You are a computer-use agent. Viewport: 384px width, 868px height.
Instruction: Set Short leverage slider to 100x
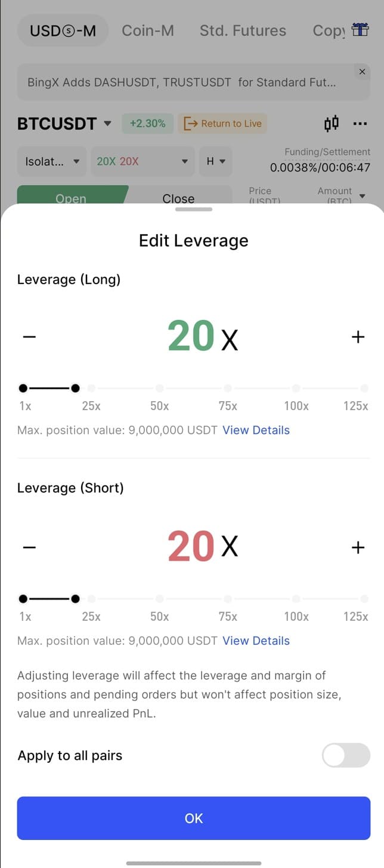tap(296, 599)
